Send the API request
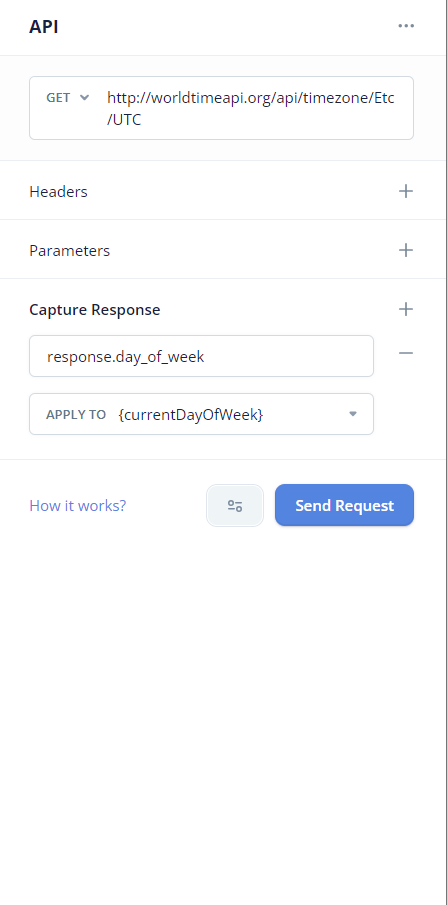Viewport: 447px width, 905px height. click(344, 505)
